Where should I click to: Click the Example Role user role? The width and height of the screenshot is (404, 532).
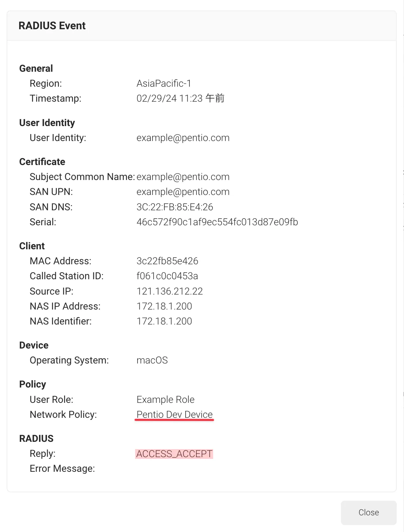(165, 400)
